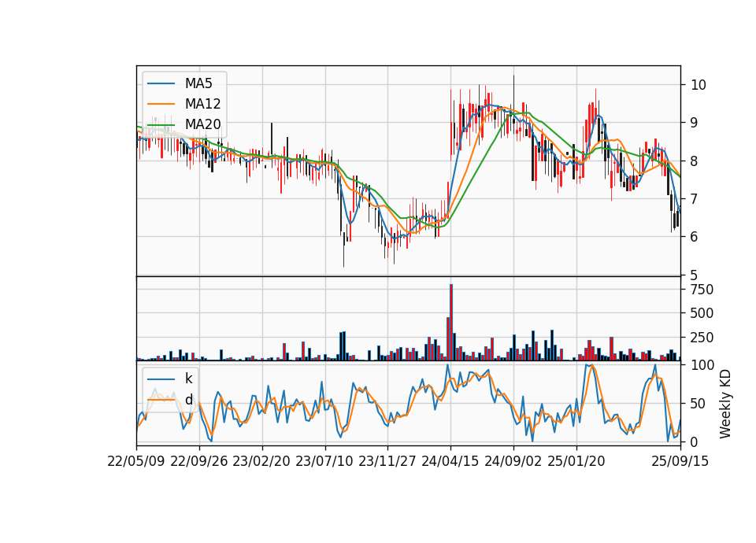This screenshot has height=543, width=756.
Task: Click the volume axis value 500
Action: point(702,314)
